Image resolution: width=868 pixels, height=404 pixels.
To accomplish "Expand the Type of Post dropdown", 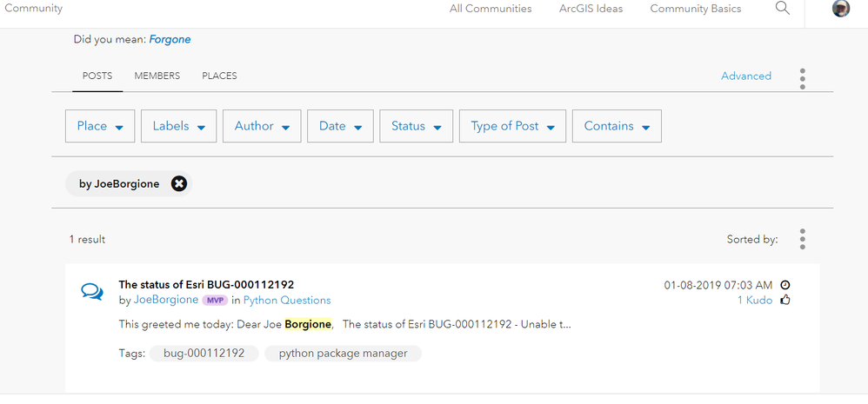I will click(512, 126).
